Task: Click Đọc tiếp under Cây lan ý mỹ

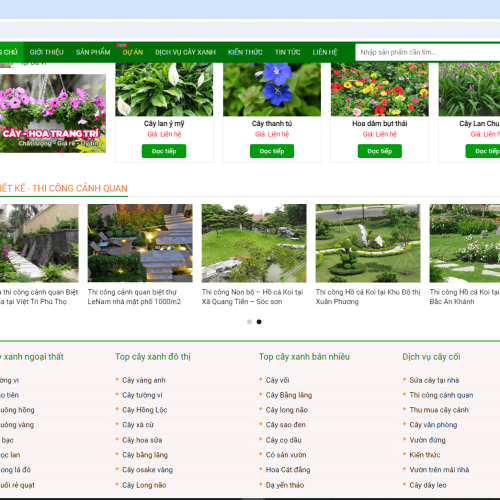Action: point(164,151)
